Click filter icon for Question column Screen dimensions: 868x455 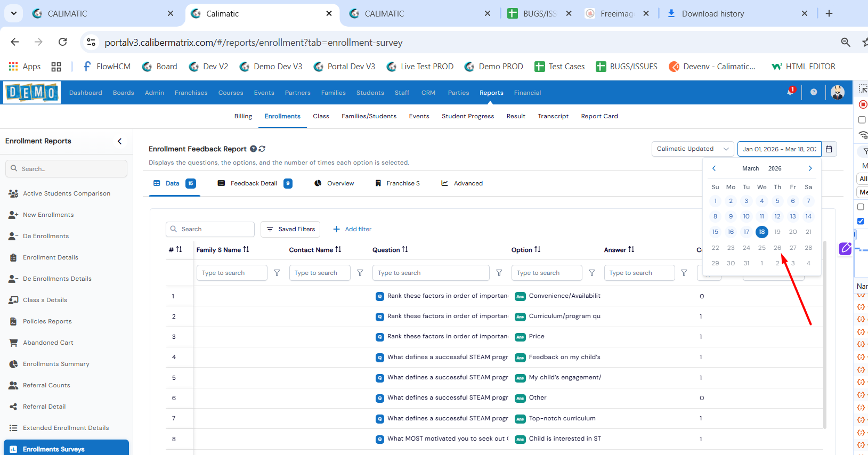click(499, 273)
